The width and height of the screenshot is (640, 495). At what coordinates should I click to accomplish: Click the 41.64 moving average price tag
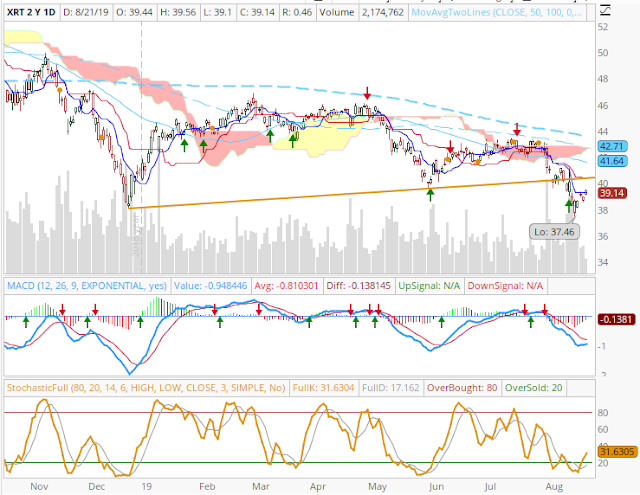[612, 161]
